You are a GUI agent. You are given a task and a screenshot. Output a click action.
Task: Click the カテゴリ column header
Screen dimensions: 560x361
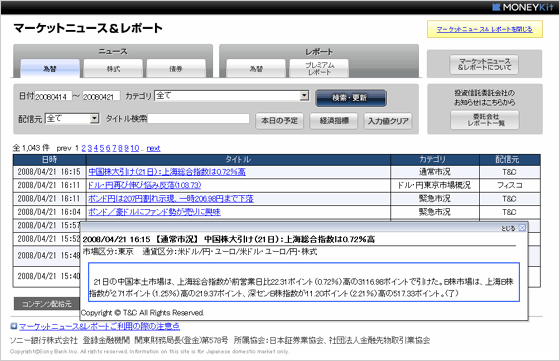pyautogui.click(x=435, y=160)
